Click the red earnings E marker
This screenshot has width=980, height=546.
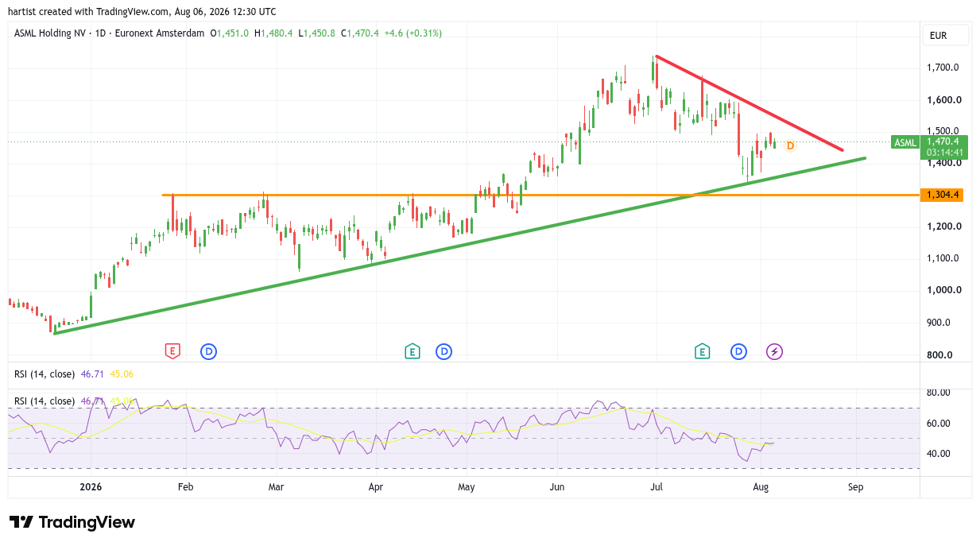tap(172, 351)
